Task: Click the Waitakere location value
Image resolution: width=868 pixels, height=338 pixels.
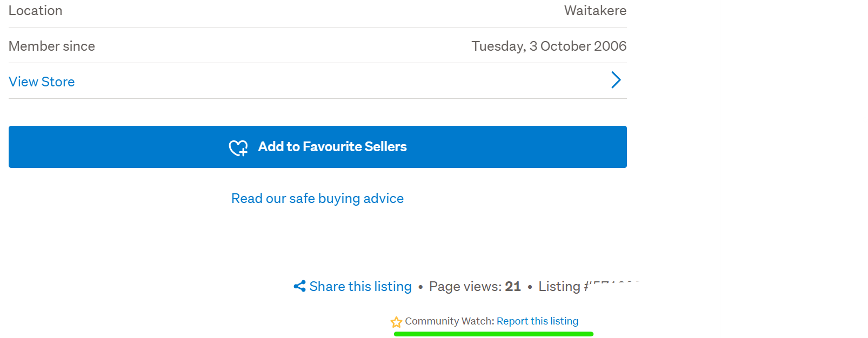Action: point(595,11)
